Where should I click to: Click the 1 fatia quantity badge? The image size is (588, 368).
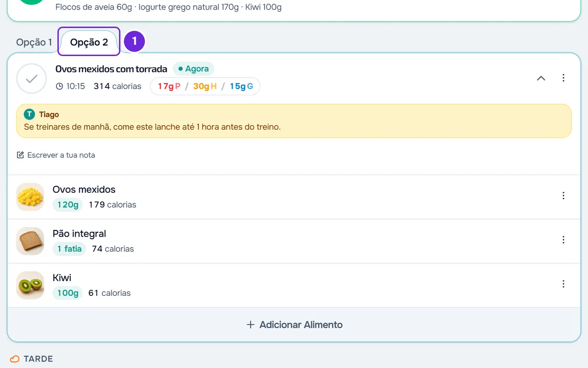(x=70, y=249)
